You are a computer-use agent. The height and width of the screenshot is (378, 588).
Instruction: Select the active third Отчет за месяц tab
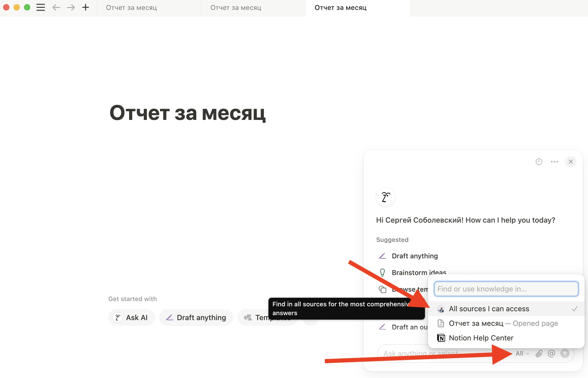coord(358,8)
